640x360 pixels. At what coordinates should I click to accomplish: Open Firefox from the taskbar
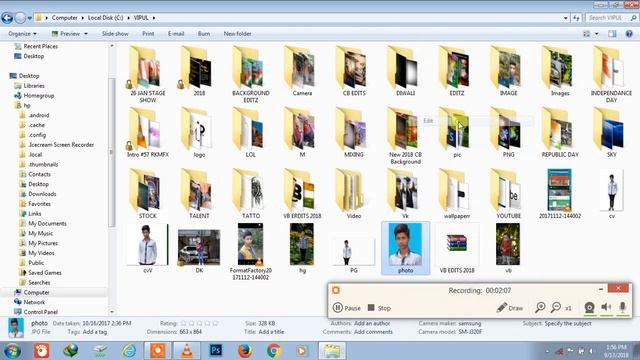245,351
